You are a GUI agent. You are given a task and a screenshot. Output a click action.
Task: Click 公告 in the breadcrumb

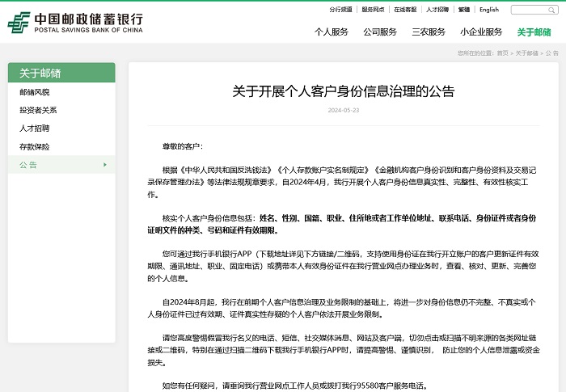tap(551, 53)
